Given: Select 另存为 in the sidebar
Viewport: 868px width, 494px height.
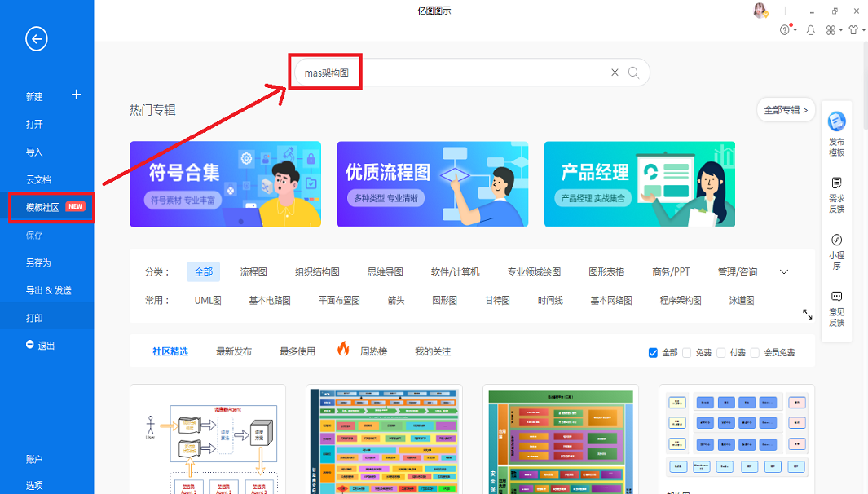Looking at the screenshot, I should [39, 262].
